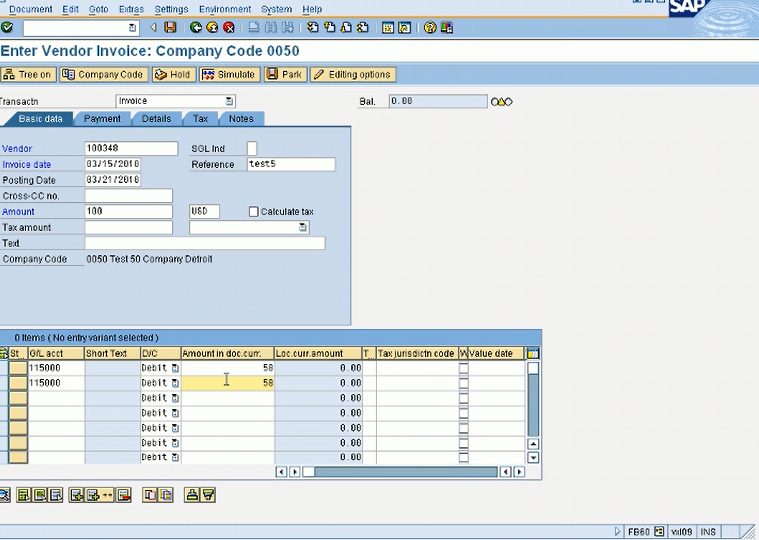Open the command field history dropdown
759x540 pixels.
coord(132,28)
